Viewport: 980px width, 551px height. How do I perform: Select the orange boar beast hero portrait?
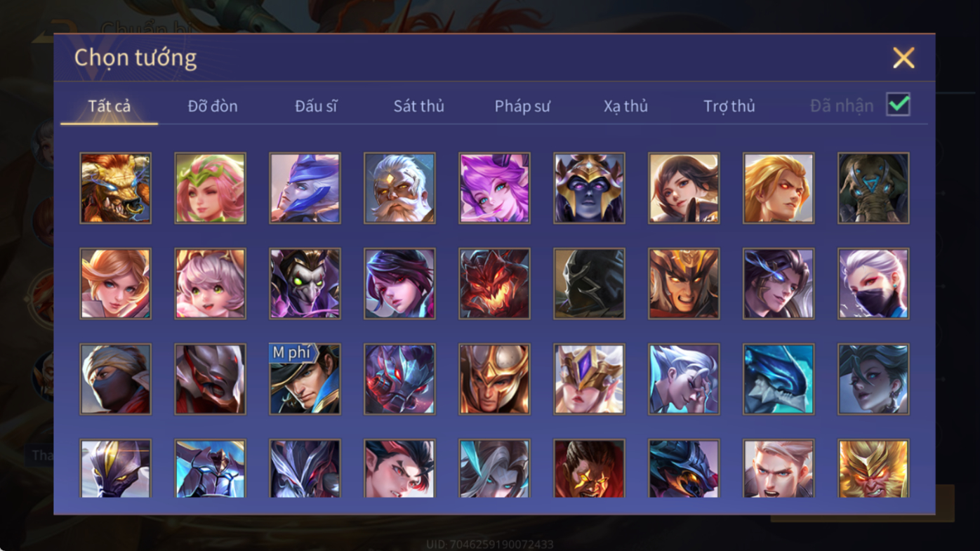point(115,188)
